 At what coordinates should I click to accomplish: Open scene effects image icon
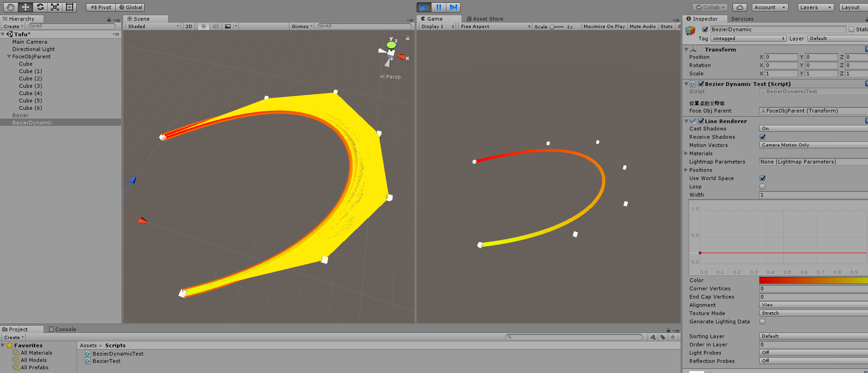point(228,26)
